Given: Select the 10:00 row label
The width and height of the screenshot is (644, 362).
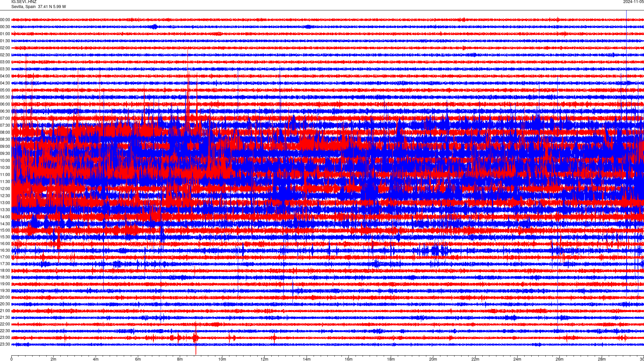Looking at the screenshot, I should [5, 161].
